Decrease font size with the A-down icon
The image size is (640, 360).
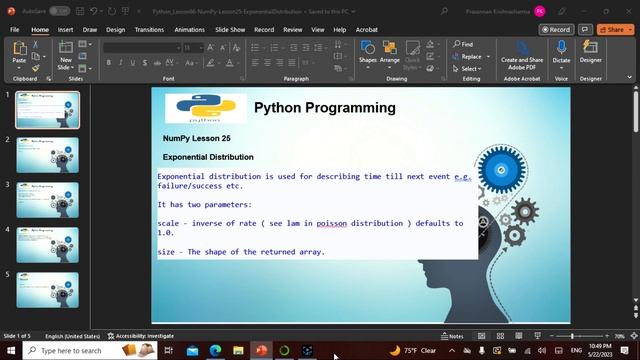223,48
